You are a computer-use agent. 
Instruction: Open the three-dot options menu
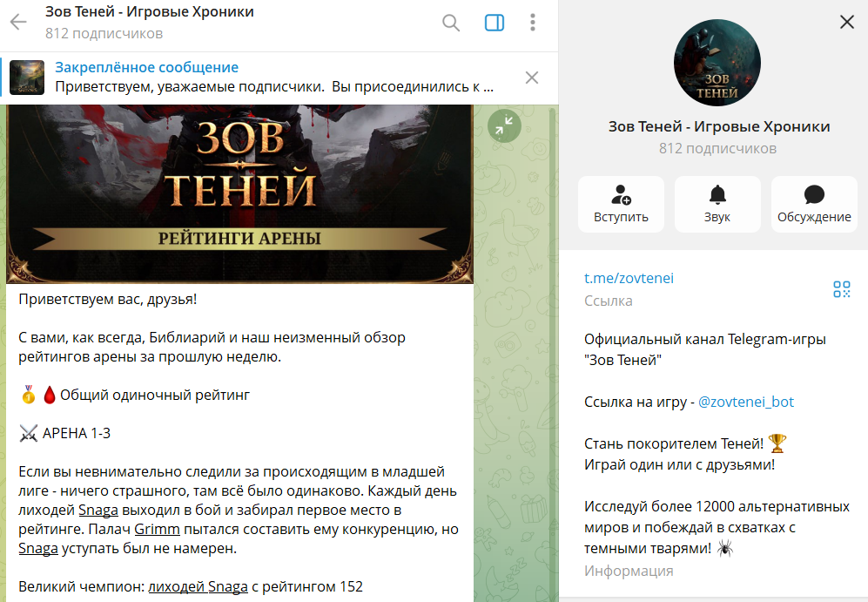pyautogui.click(x=533, y=23)
